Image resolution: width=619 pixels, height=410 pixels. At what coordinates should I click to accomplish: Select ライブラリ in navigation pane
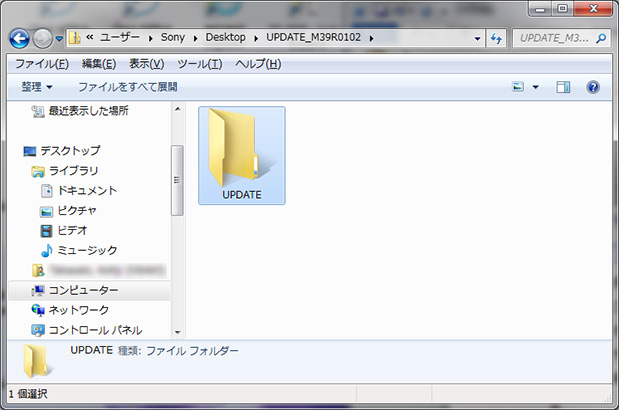click(73, 170)
